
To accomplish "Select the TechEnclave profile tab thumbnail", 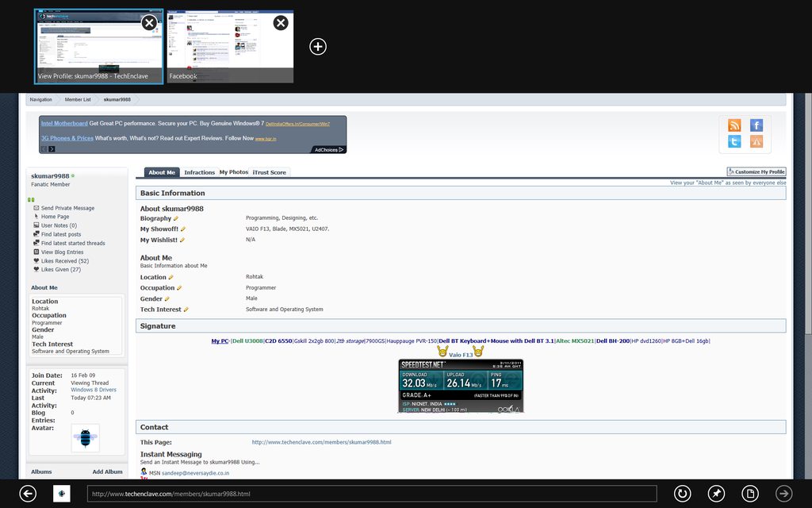I will click(x=99, y=47).
